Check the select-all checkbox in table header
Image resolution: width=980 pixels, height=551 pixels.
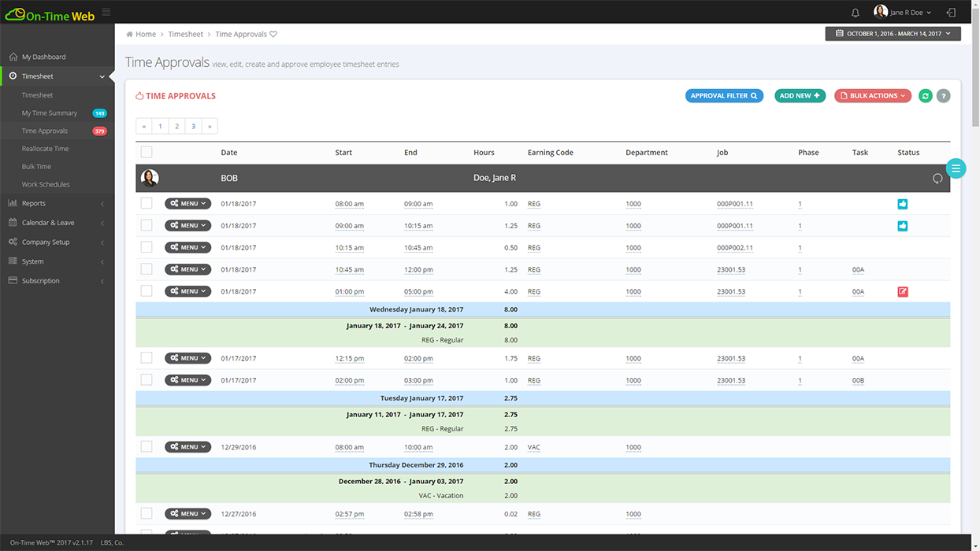pyautogui.click(x=147, y=152)
